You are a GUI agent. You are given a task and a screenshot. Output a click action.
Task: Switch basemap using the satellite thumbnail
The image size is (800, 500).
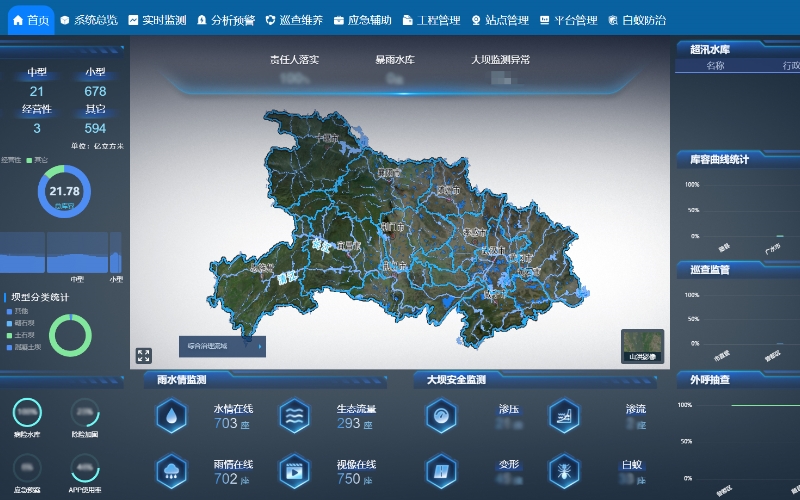coord(642,345)
